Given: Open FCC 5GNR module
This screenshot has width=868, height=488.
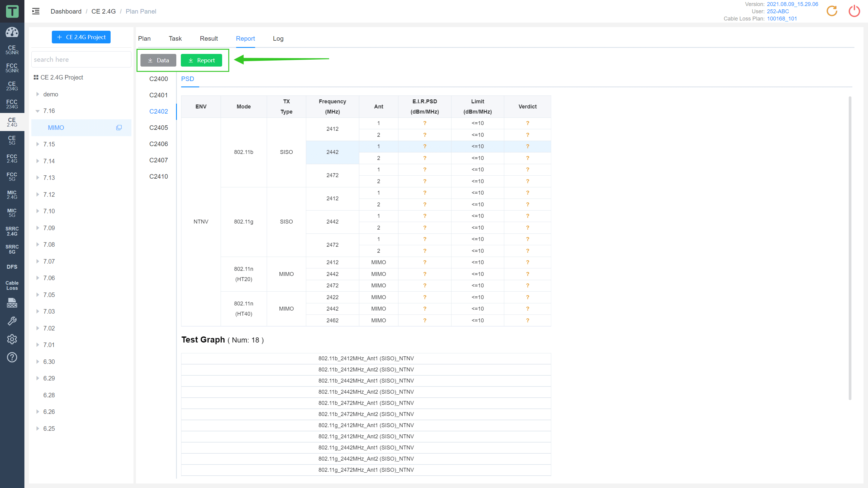Looking at the screenshot, I should click(x=12, y=68).
